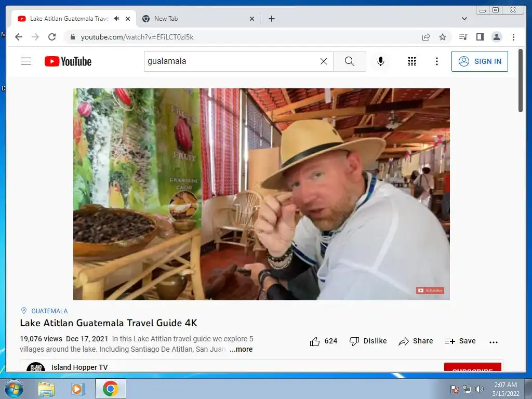The width and height of the screenshot is (532, 399).
Task: Click the video player area
Action: 262,194
